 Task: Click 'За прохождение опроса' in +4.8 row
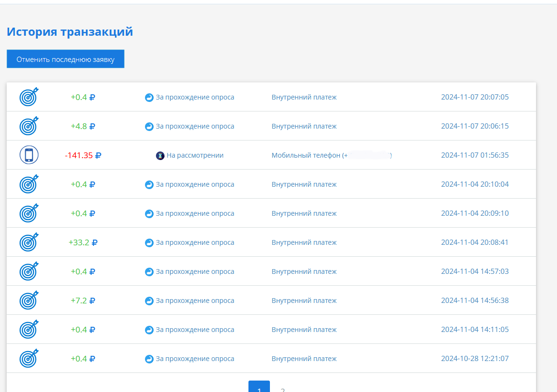point(195,126)
